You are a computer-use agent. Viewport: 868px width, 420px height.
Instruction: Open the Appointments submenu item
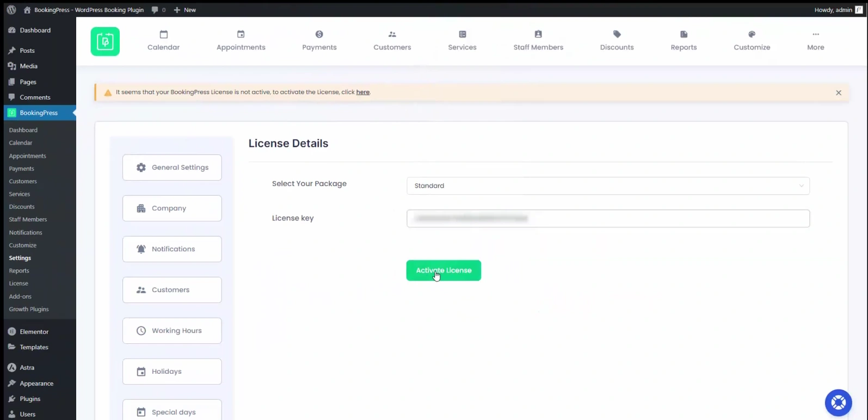point(28,156)
